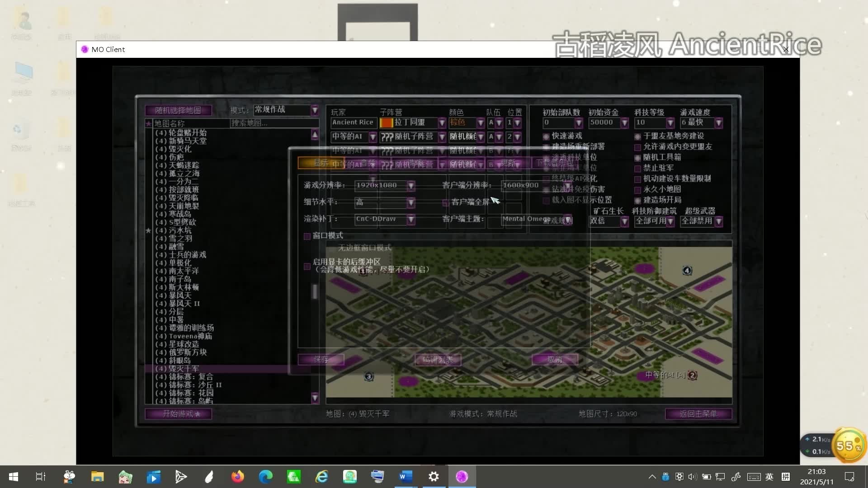Select map (4) 轮盘赌开始
868x488 pixels.
coord(181,133)
